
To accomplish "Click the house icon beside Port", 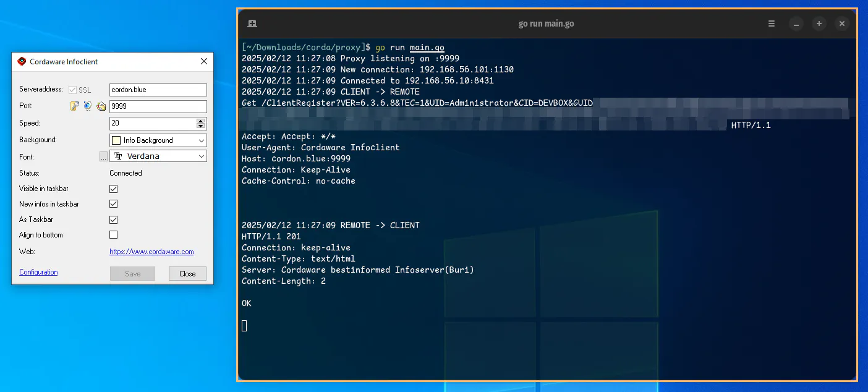I will tap(101, 106).
